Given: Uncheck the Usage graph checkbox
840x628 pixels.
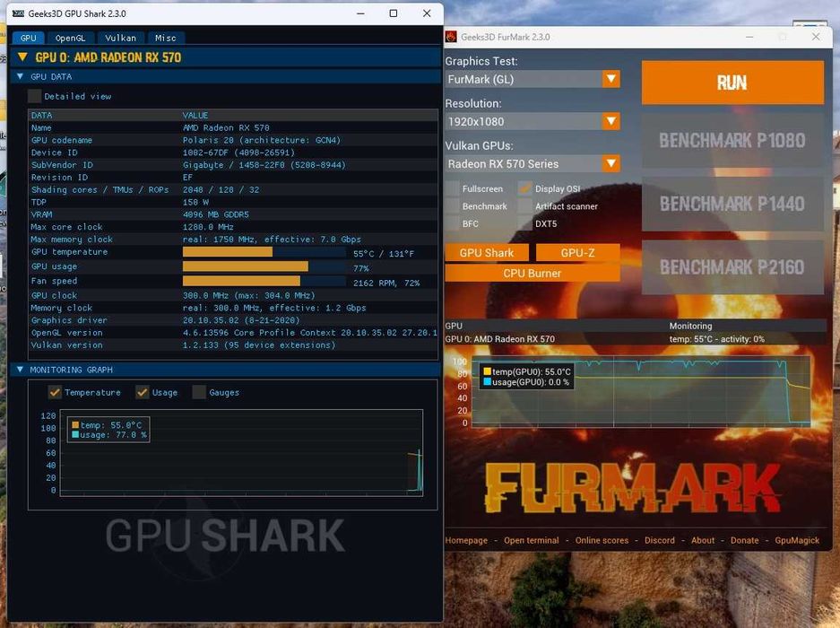Looking at the screenshot, I should pos(142,393).
